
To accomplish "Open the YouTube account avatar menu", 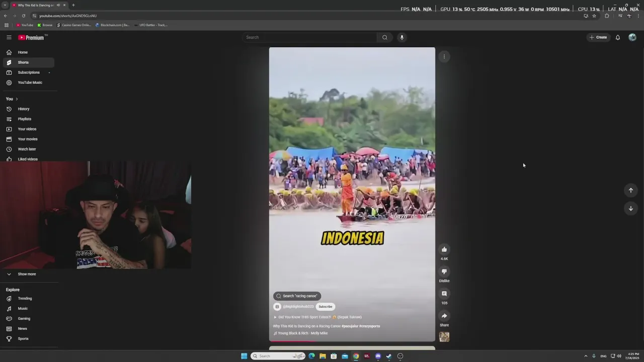I will coord(632,37).
